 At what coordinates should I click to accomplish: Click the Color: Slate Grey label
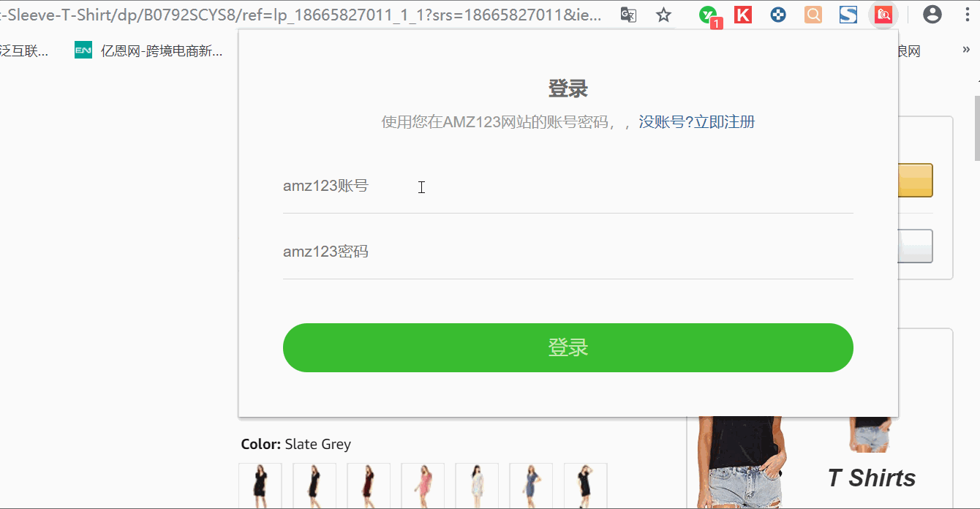(x=295, y=444)
